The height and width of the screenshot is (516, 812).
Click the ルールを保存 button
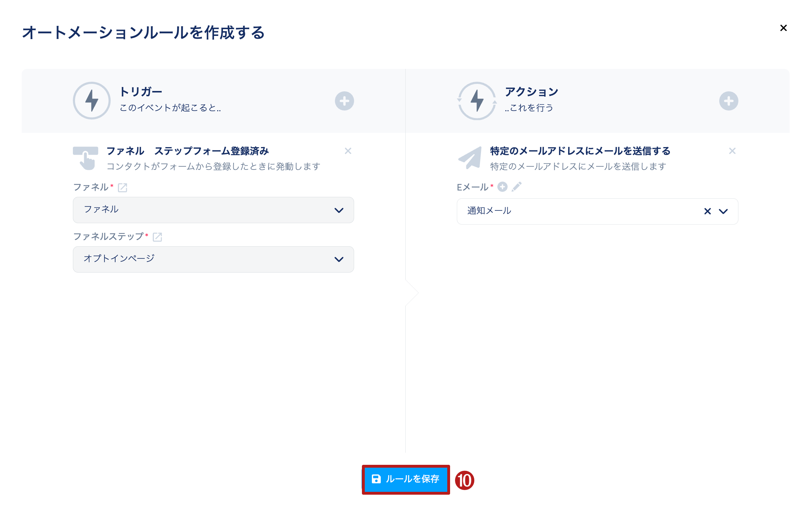(x=406, y=479)
